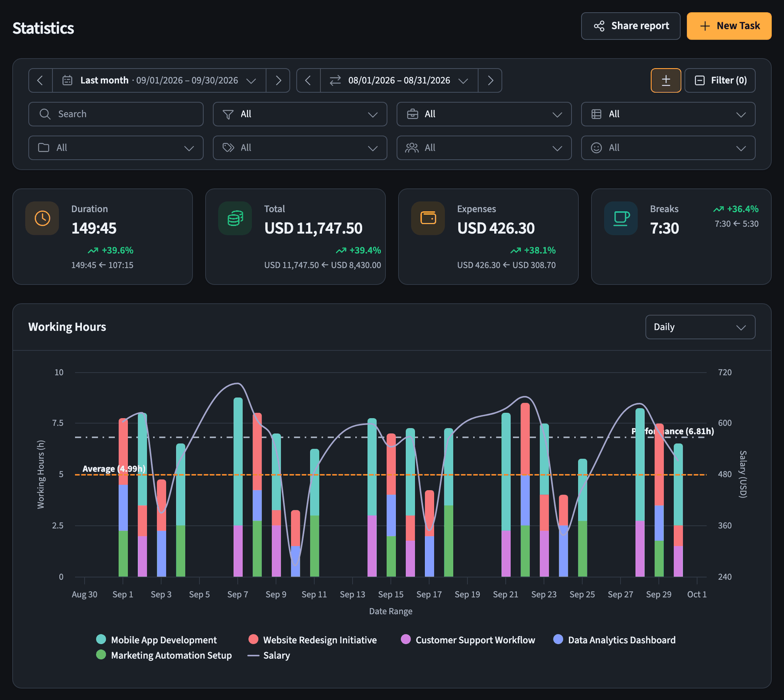Create a New Task
The image size is (784, 700).
[x=729, y=26]
